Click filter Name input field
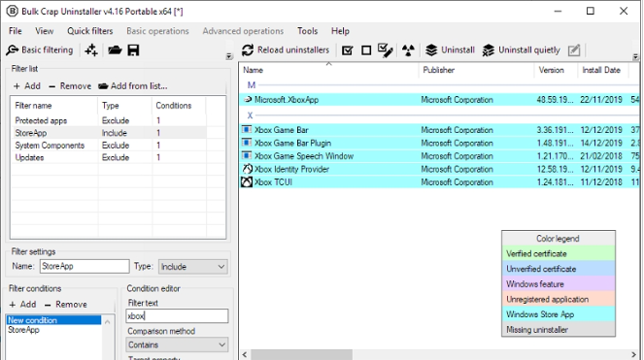The height and width of the screenshot is (360, 644). pos(85,267)
